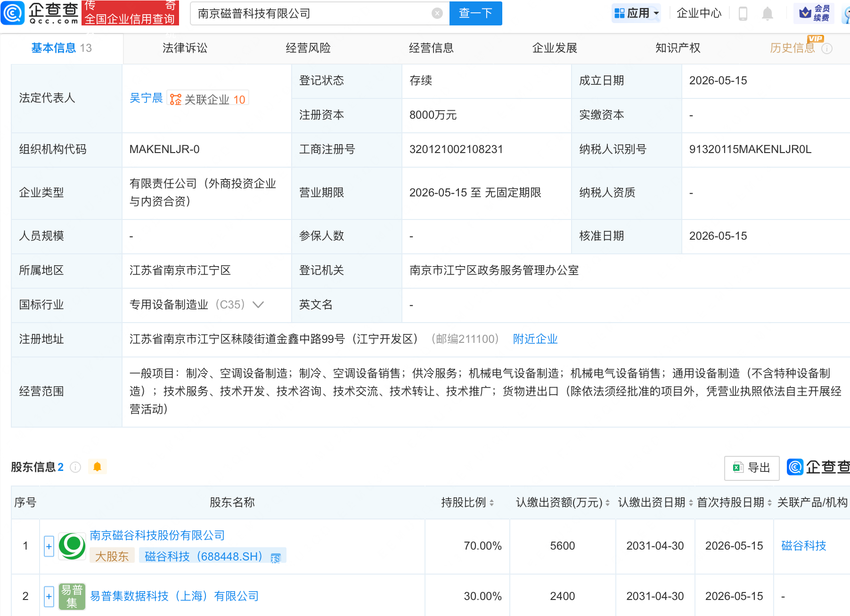Open the 企业发展 tab

[555, 48]
